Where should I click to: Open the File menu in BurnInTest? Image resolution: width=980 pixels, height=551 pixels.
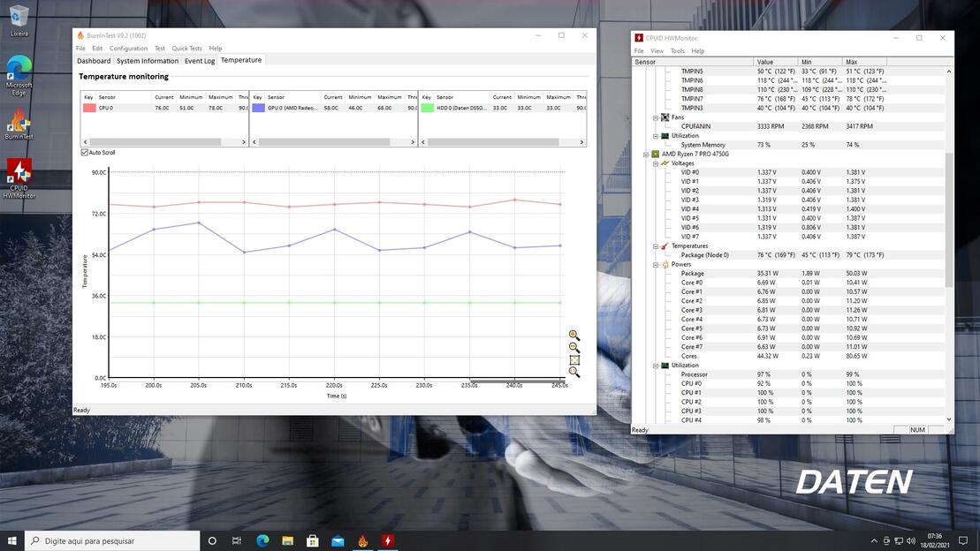[x=80, y=48]
